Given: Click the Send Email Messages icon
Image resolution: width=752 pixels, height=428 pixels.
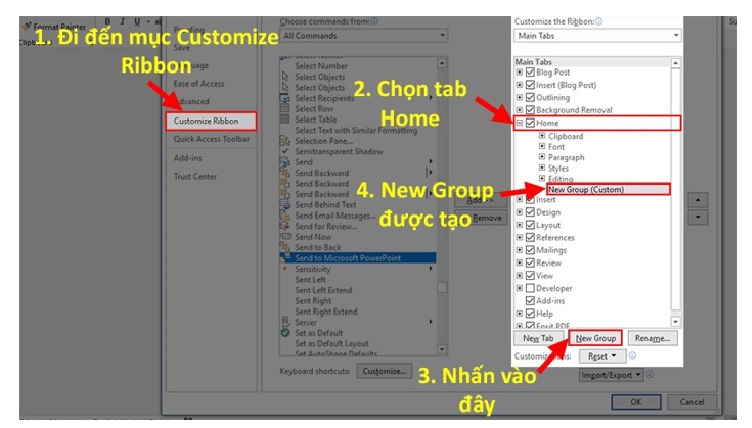Looking at the screenshot, I should [286, 215].
